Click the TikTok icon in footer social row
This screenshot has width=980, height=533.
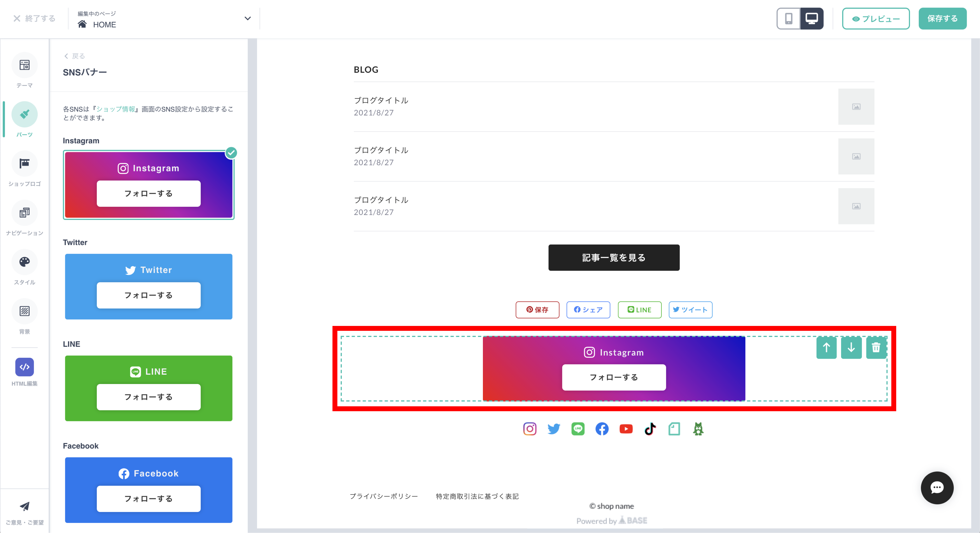650,429
